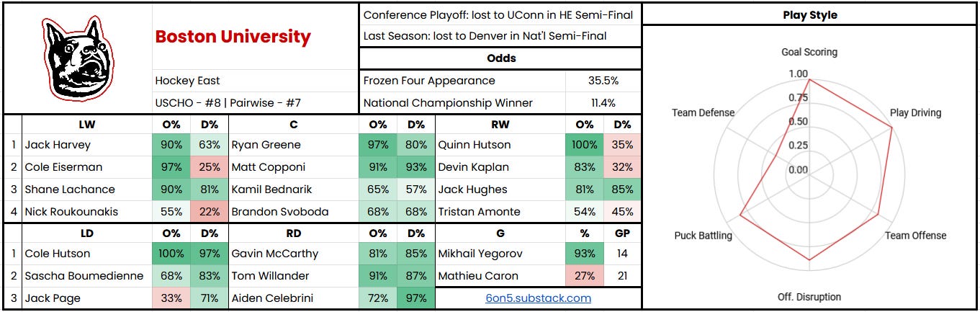Click the Odds section header
This screenshot has height=312, width=980.
pyautogui.click(x=500, y=59)
